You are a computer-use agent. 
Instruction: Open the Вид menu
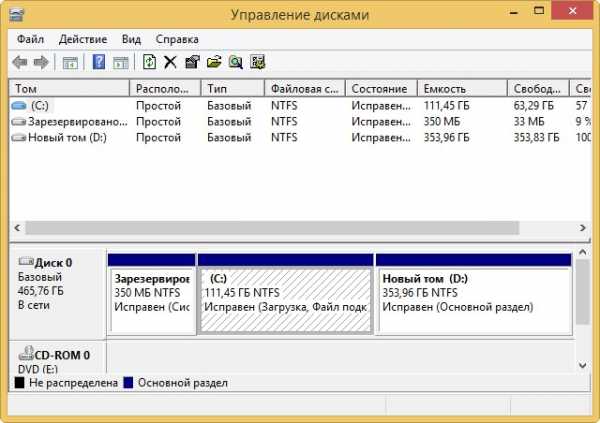tap(131, 39)
